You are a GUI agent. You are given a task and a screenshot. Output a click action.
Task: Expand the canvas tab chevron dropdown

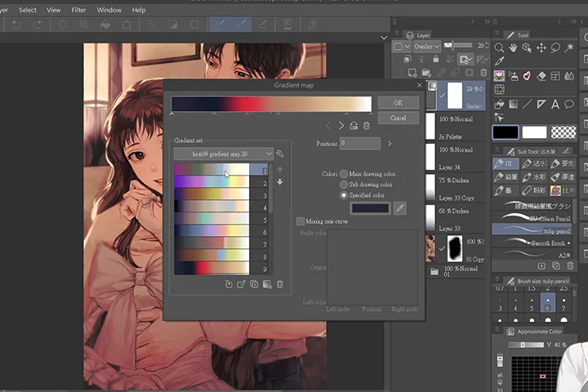coord(384,38)
